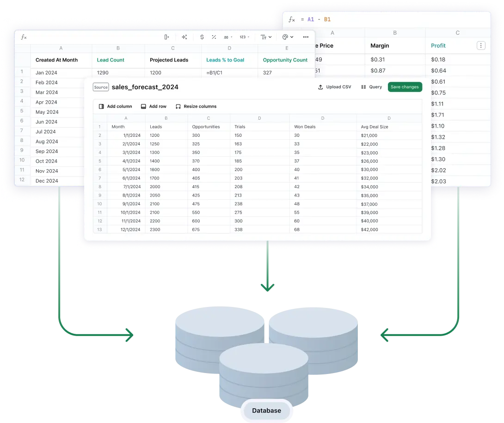
Task: Open the color palette dropdown chevron
Action: [x=292, y=37]
